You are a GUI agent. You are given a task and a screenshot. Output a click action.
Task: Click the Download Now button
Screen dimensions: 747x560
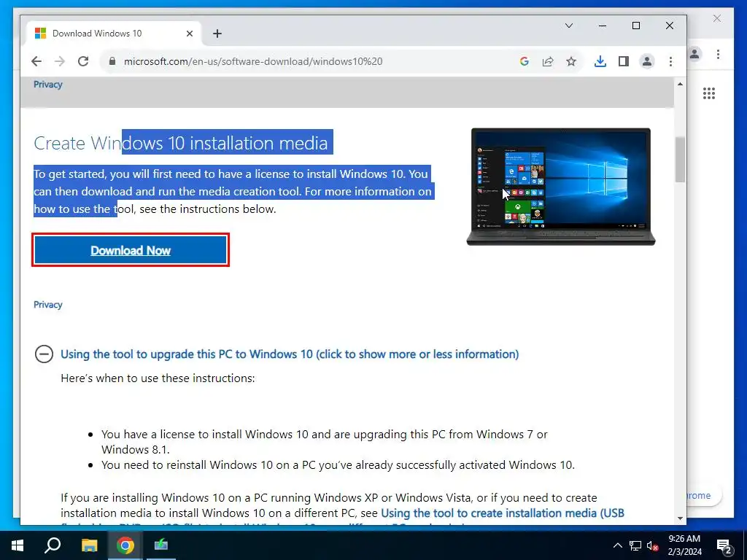pos(131,250)
